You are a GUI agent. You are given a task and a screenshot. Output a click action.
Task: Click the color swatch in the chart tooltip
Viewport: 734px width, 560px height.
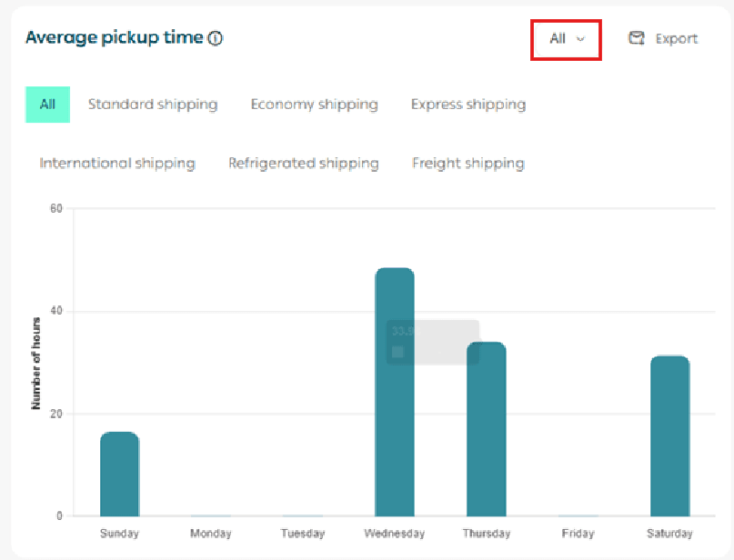tap(397, 352)
